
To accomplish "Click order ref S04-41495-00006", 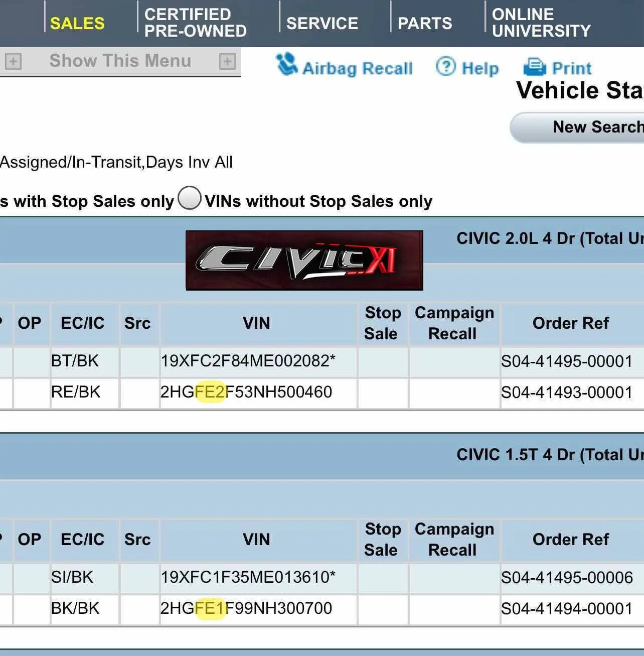I will tap(567, 578).
